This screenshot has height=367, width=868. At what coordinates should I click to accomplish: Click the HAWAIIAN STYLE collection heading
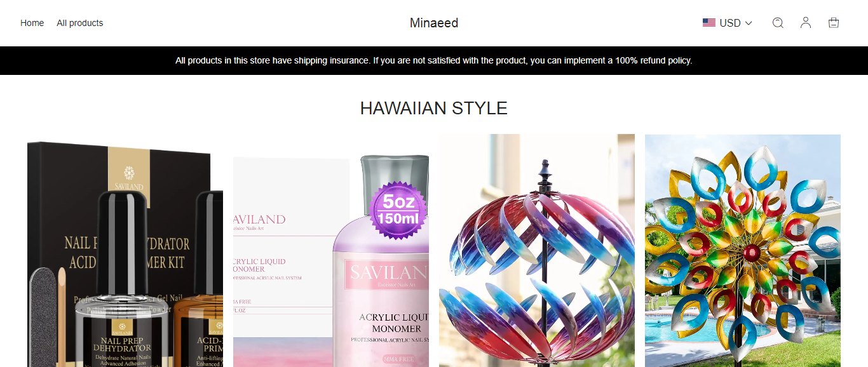click(x=434, y=109)
